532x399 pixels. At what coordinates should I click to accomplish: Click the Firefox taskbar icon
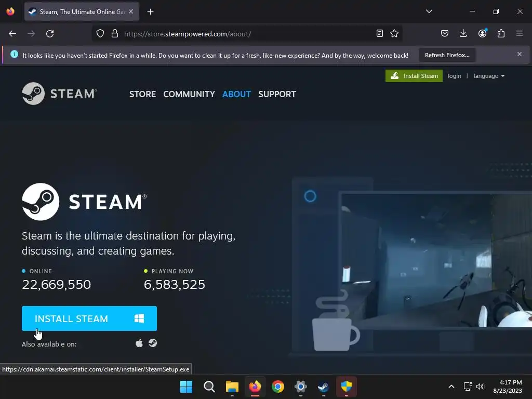pos(255,387)
